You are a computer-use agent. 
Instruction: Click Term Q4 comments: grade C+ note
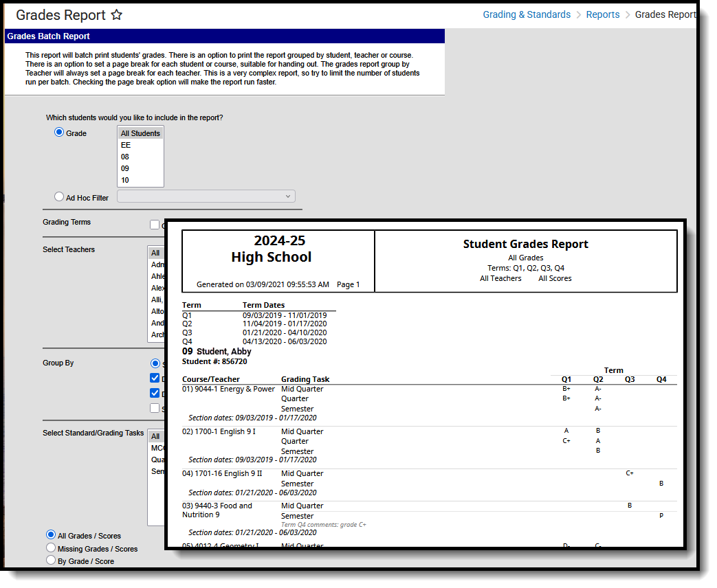tap(324, 525)
